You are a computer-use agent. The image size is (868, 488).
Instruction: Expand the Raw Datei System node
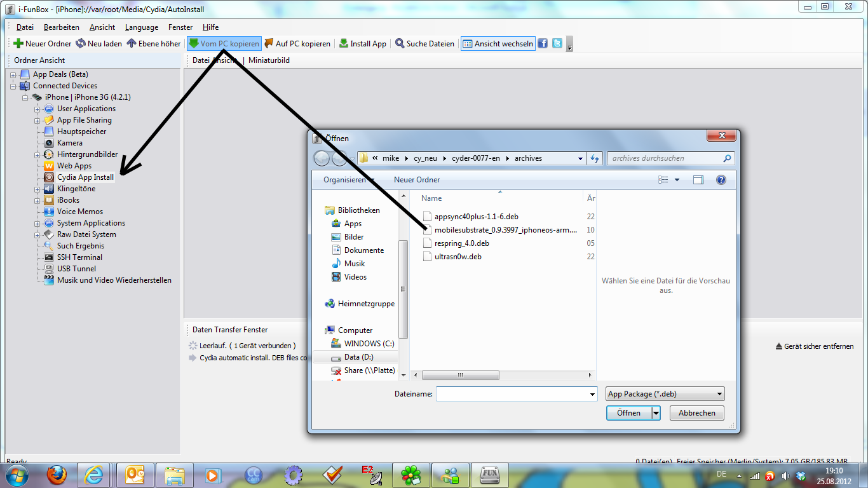pos(37,235)
